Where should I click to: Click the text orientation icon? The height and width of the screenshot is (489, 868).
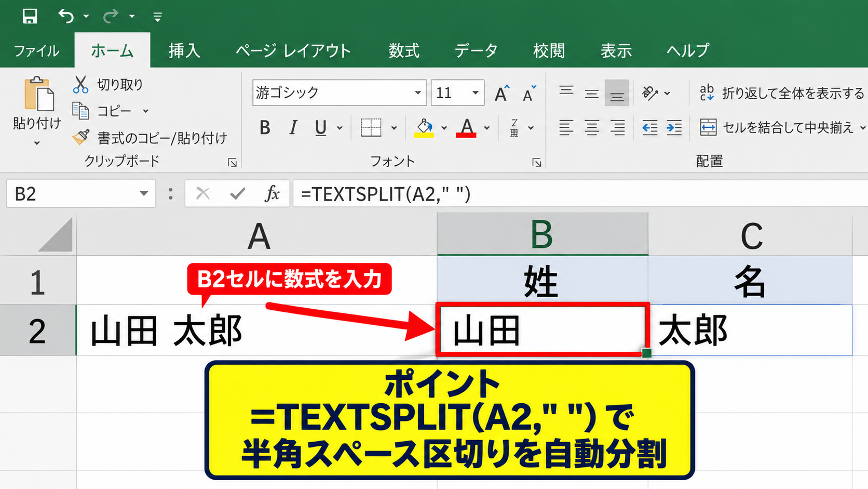tap(650, 94)
